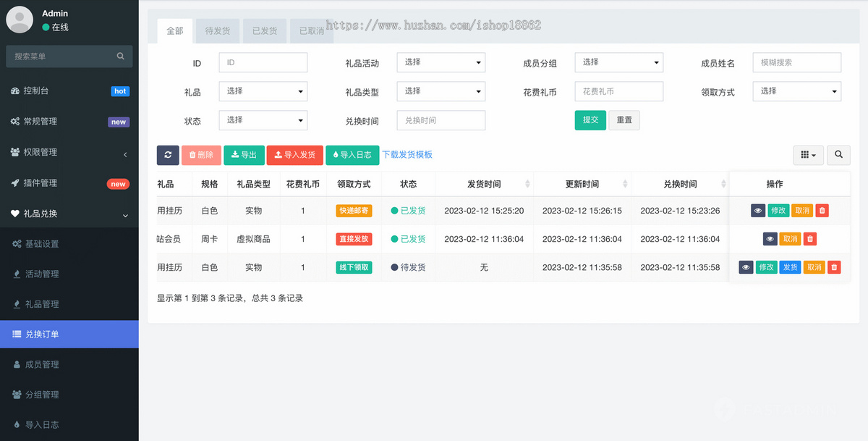This screenshot has height=441, width=868.
Task: Click the heart icon beside 礼品兑换
Action: pyautogui.click(x=16, y=214)
